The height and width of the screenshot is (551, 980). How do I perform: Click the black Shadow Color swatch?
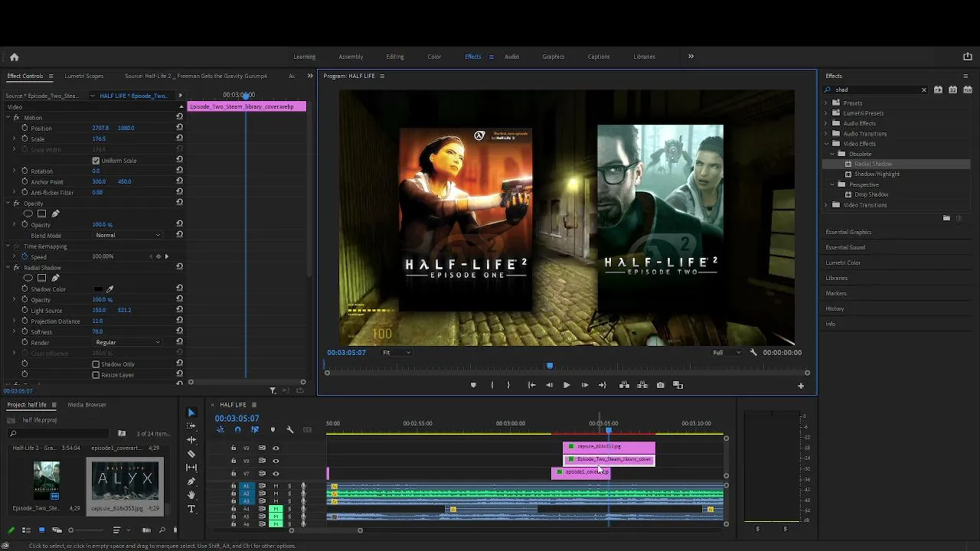click(98, 289)
